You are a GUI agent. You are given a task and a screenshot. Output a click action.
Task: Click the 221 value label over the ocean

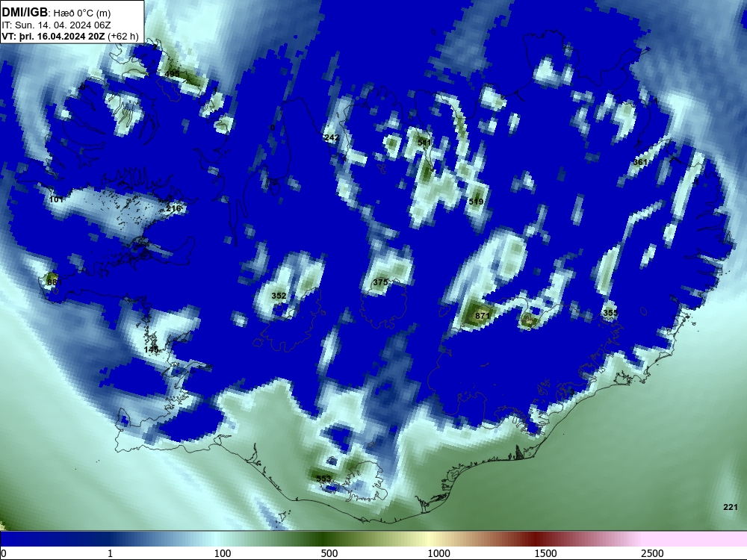tap(731, 507)
